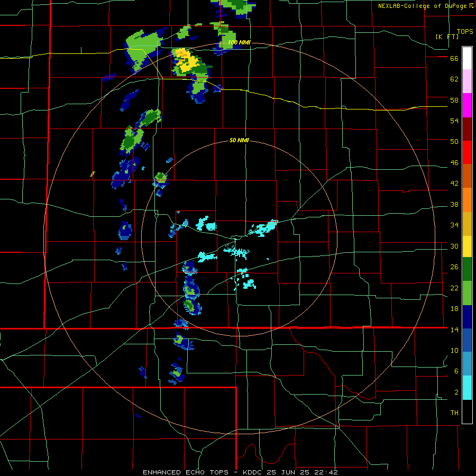Click the '100 NMI' range ring label
Screen dimensions: 476x476
tap(239, 42)
